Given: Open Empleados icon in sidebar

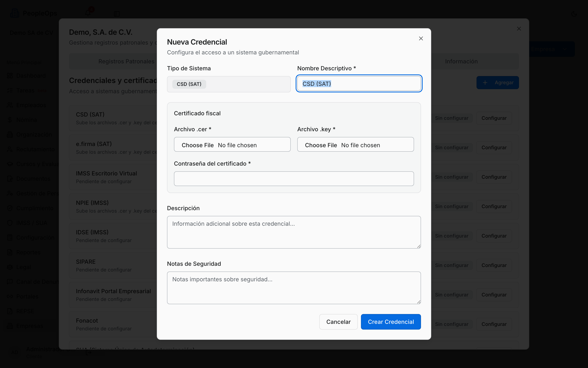Looking at the screenshot, I should pyautogui.click(x=10, y=105).
